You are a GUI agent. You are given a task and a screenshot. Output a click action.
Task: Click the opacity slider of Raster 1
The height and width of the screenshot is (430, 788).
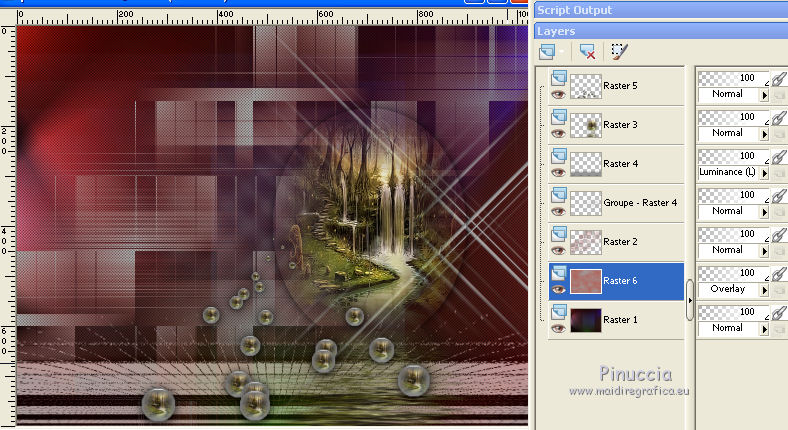(x=734, y=312)
